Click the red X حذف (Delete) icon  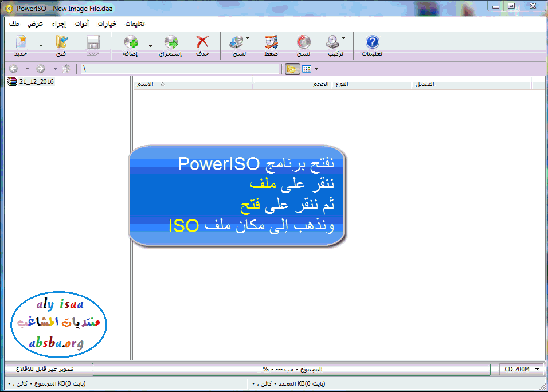202,44
